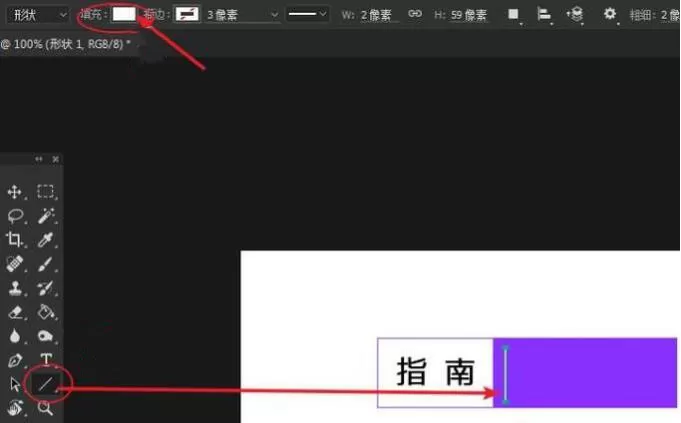
Task: Open path arrangement stack icon
Action: pos(575,15)
